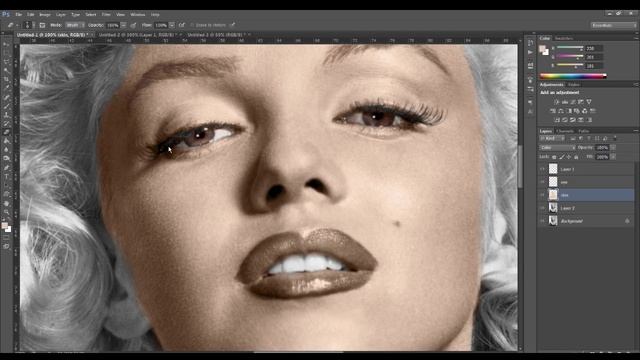
Task: Select the Lasso tool
Action: click(x=6, y=62)
